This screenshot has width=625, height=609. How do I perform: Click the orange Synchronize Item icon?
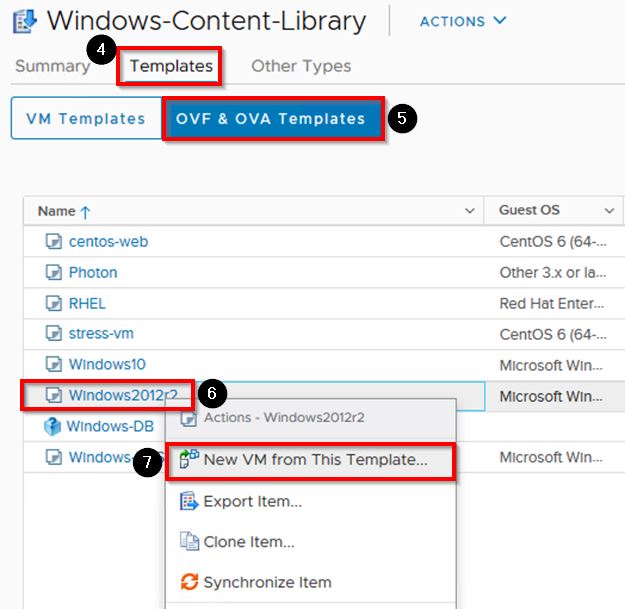coord(189,581)
